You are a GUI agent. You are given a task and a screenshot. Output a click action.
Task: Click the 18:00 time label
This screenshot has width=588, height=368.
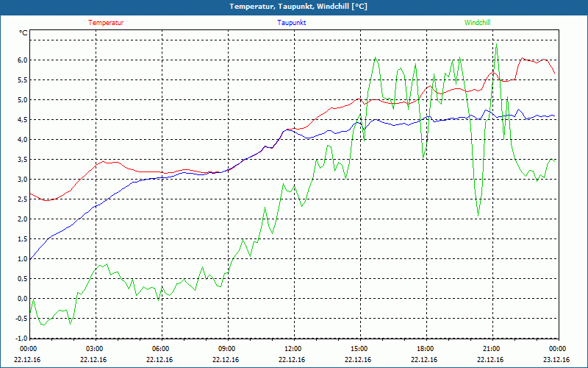click(x=425, y=349)
